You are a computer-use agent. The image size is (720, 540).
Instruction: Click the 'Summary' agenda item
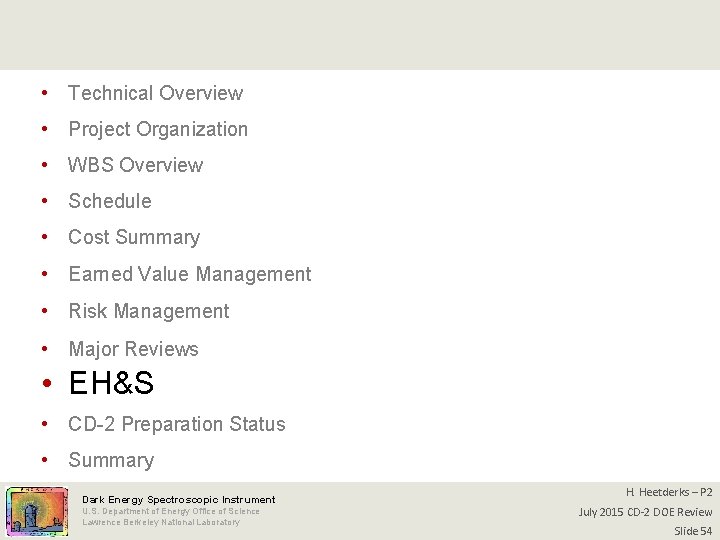(111, 460)
